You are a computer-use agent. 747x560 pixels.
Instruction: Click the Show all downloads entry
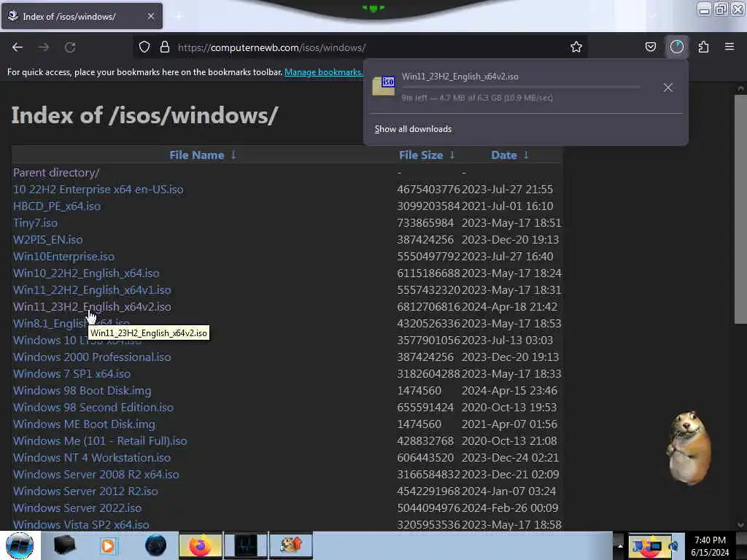click(413, 129)
